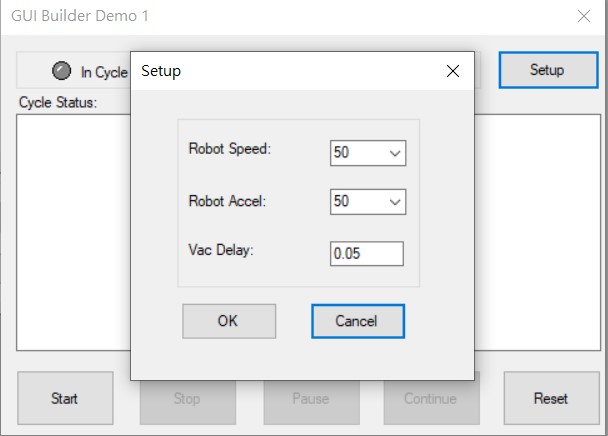Click the Cycle Status label
The width and height of the screenshot is (608, 436).
click(x=58, y=103)
